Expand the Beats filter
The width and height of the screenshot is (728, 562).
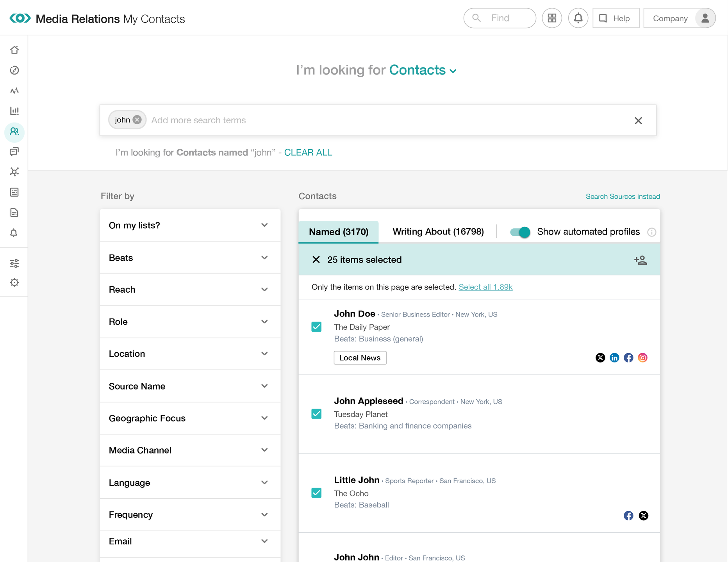190,258
